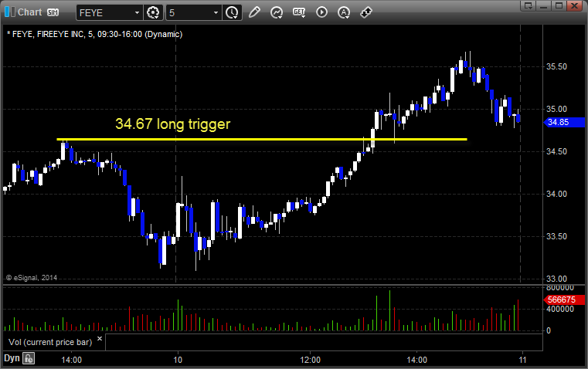
Task: Click the 34.67 long trigger annotation
Action: [173, 124]
